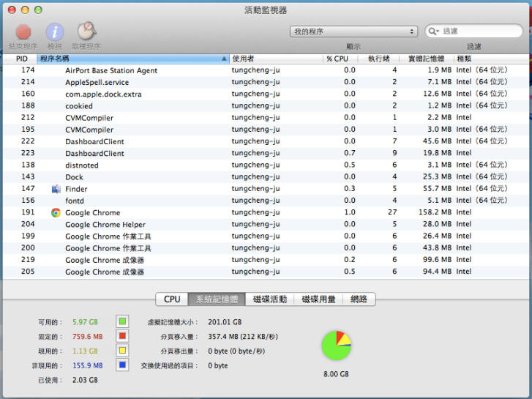Screen dimensions: 532x399
Task: Select the Dock process row
Action: [266, 177]
